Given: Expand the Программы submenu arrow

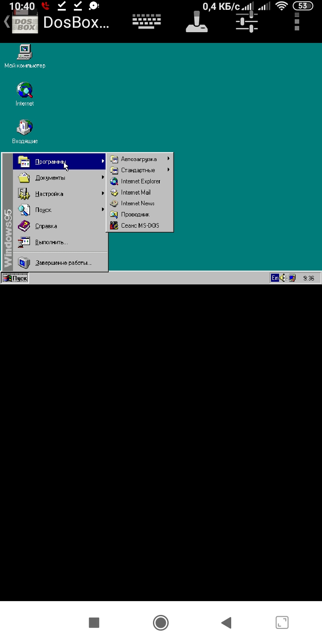Looking at the screenshot, I should [x=103, y=161].
